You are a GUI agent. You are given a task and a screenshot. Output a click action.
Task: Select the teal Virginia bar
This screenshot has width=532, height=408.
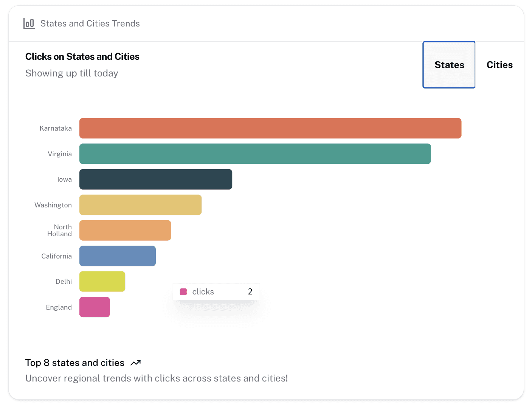[x=255, y=154]
